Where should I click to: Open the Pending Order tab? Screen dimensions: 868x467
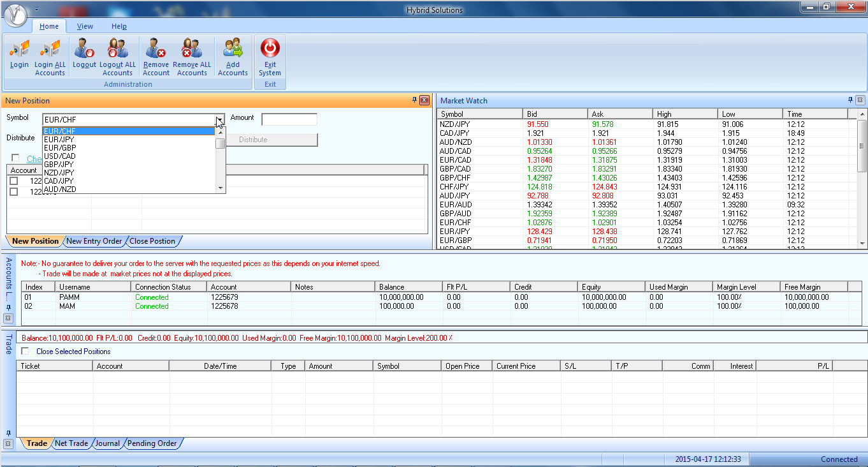point(152,443)
